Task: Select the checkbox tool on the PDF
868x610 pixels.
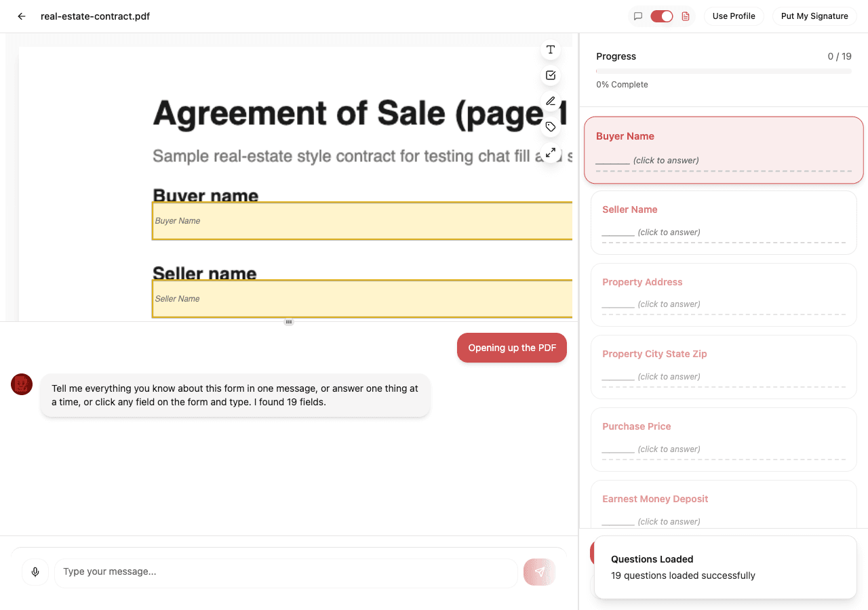Action: [x=551, y=75]
